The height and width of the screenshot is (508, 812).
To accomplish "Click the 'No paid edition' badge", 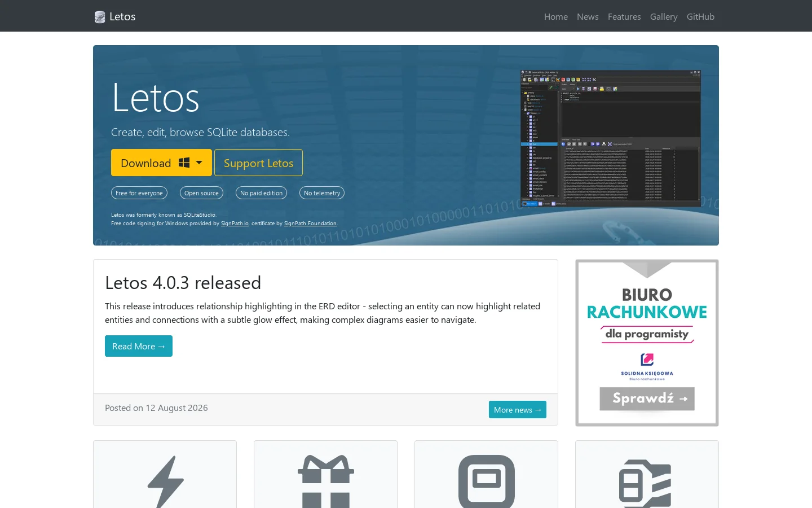I will 261,193.
